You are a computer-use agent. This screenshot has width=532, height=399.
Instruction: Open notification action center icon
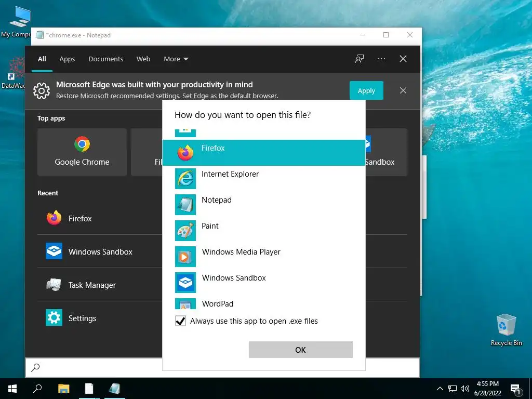[x=515, y=390]
